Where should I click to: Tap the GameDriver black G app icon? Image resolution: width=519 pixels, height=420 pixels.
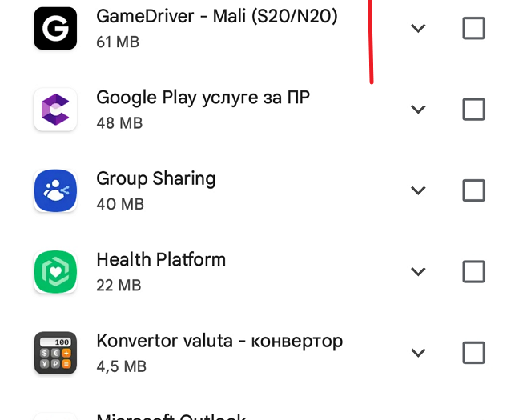(55, 29)
